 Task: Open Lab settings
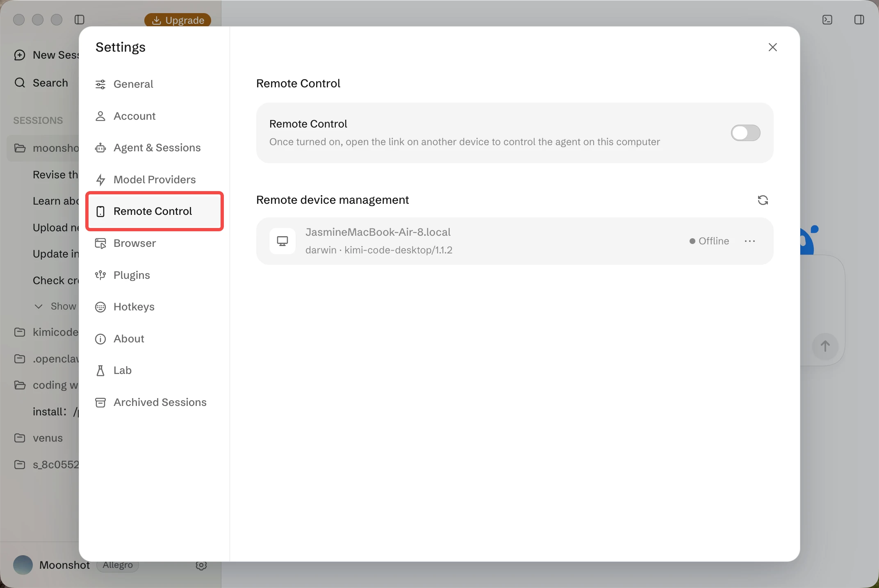coord(154,370)
